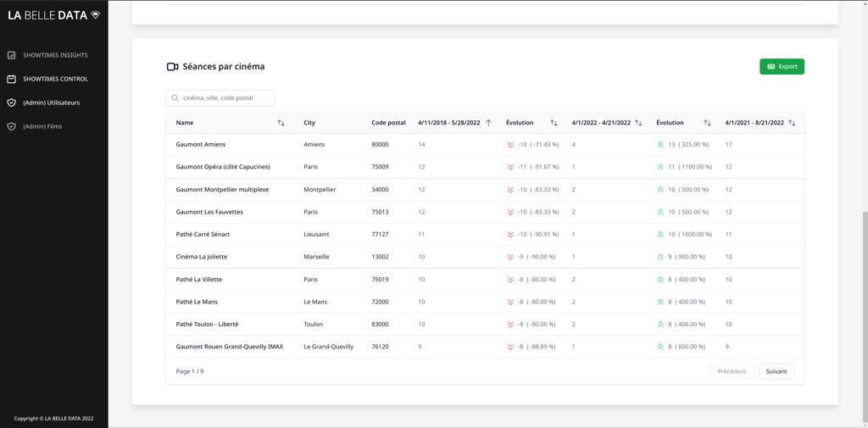This screenshot has width=868, height=428.
Task: Sort by 4/1/2021 - 8/21/2022 column arrows
Action: (792, 123)
